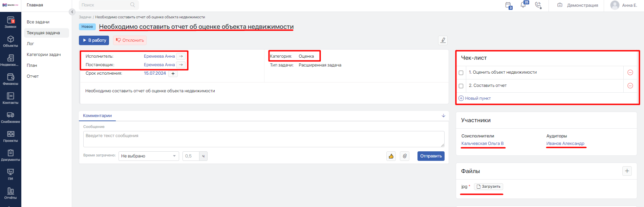644x207 pixels.
Task: Go to Финансы sidebar section
Action: tap(10, 79)
